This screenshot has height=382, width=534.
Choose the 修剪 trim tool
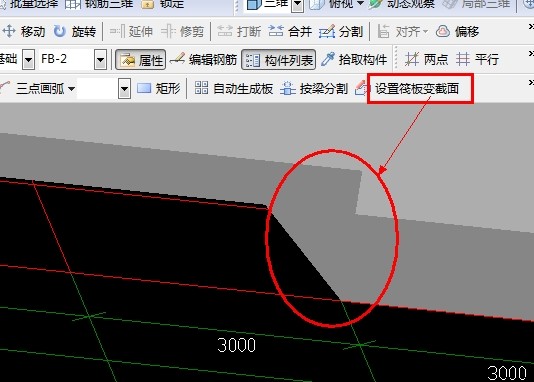click(182, 32)
